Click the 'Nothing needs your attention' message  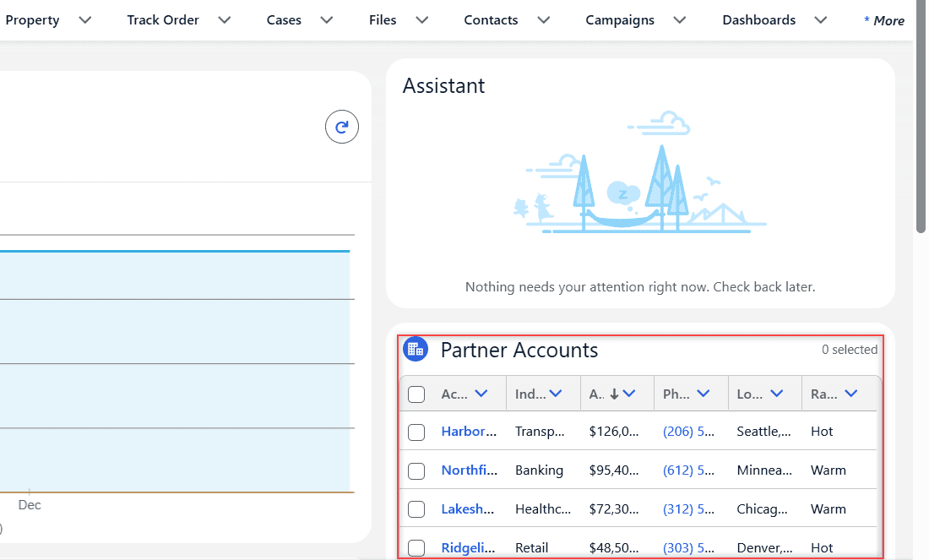(640, 287)
